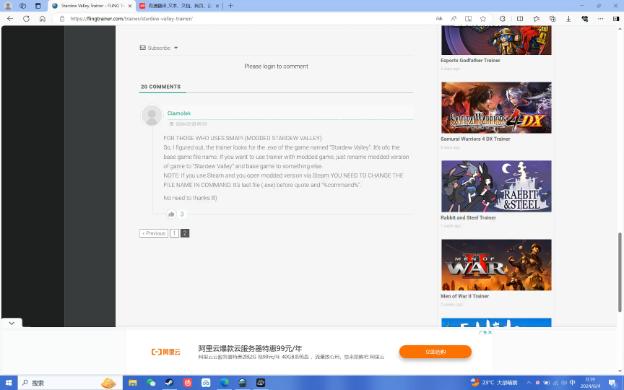Go back with the browser back arrow

10,19
